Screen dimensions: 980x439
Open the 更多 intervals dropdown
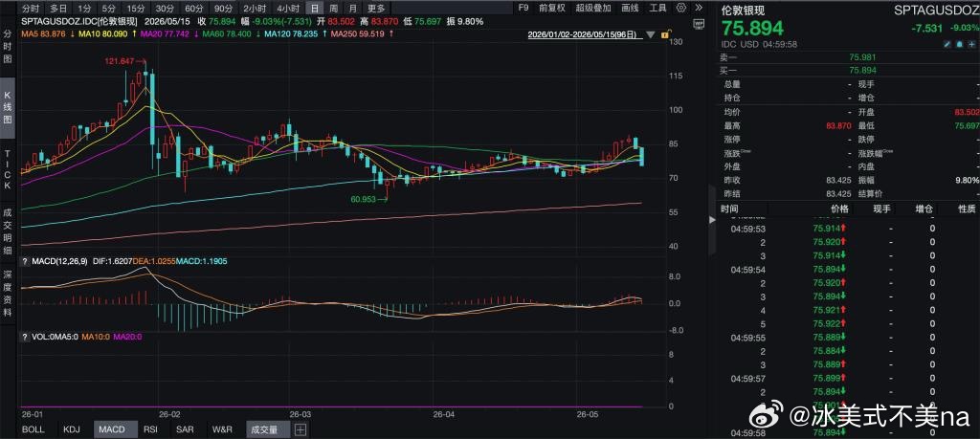[376, 8]
